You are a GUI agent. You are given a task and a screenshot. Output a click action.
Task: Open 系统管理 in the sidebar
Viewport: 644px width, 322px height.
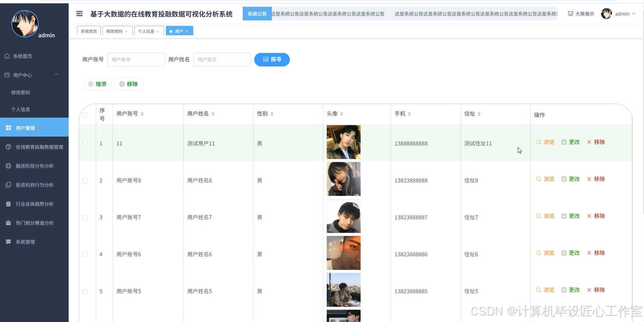[x=34, y=242]
